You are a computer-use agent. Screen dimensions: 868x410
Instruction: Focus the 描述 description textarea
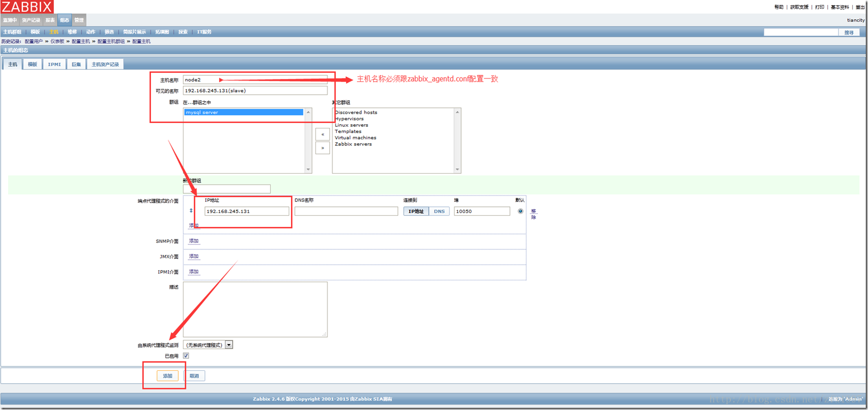point(255,309)
